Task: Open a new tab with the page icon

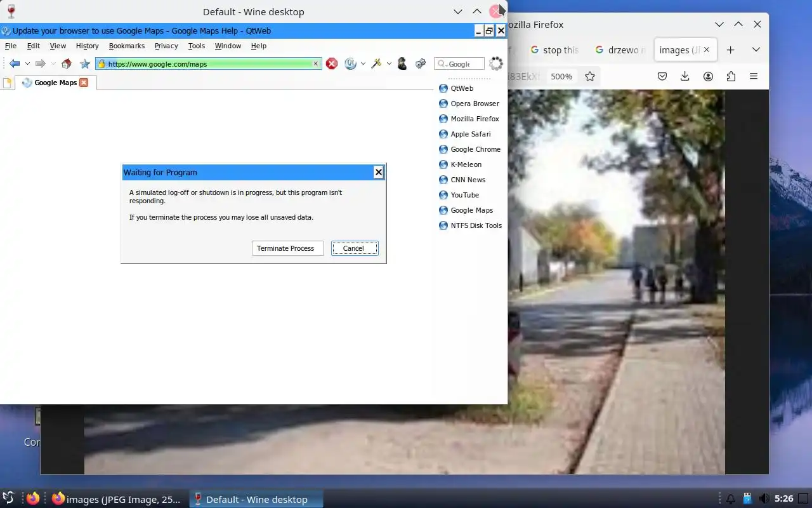Action: tap(7, 83)
